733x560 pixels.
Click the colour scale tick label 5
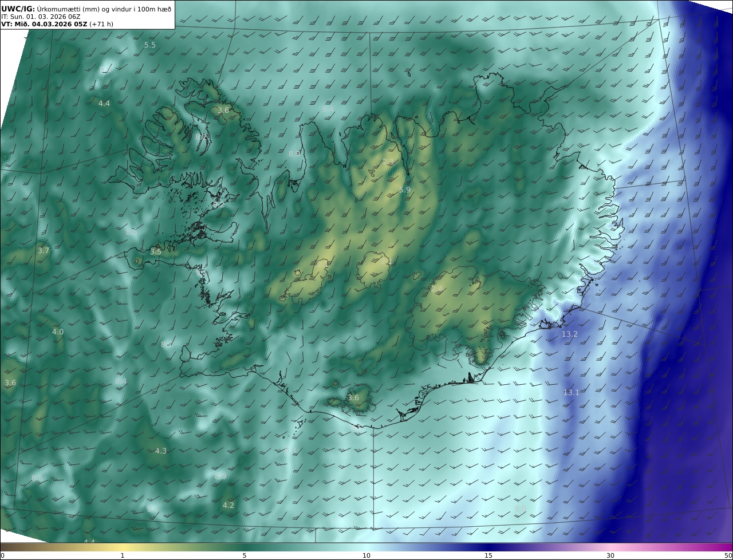(245, 555)
